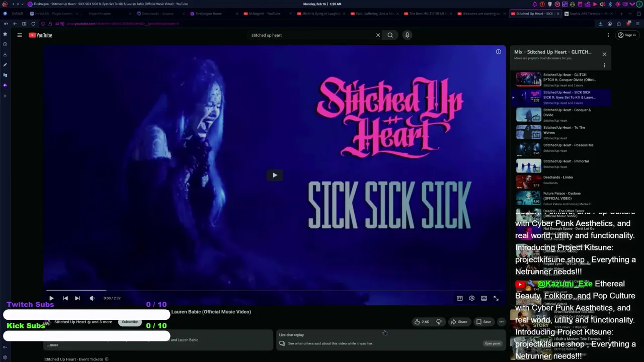Toggle theater mode on the player
The width and height of the screenshot is (644, 362).
(484, 298)
